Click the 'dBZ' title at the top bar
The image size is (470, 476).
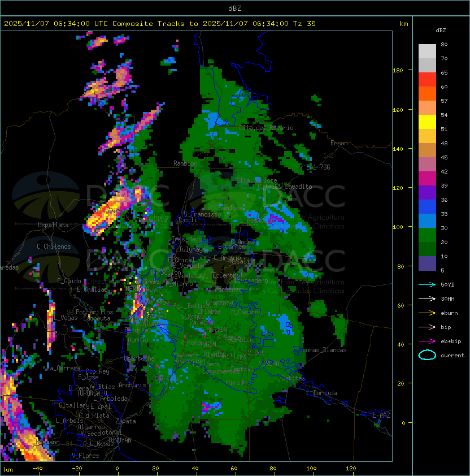[235, 8]
